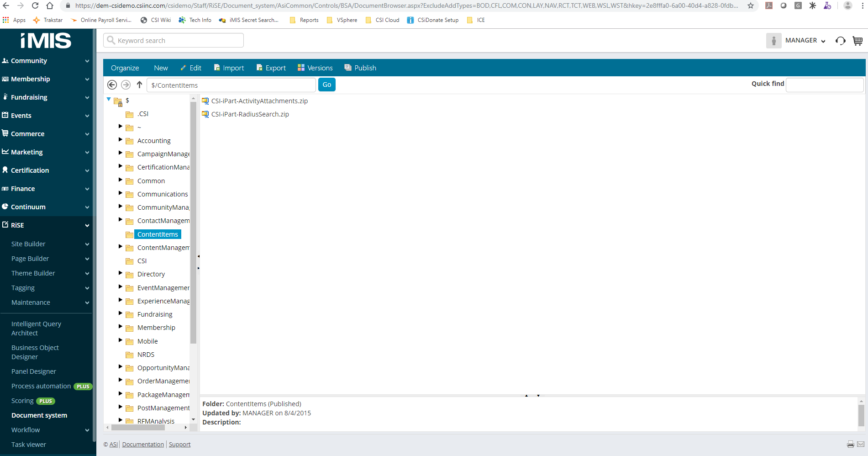Open the Versions toolbar option
This screenshot has width=868, height=456.
315,68
